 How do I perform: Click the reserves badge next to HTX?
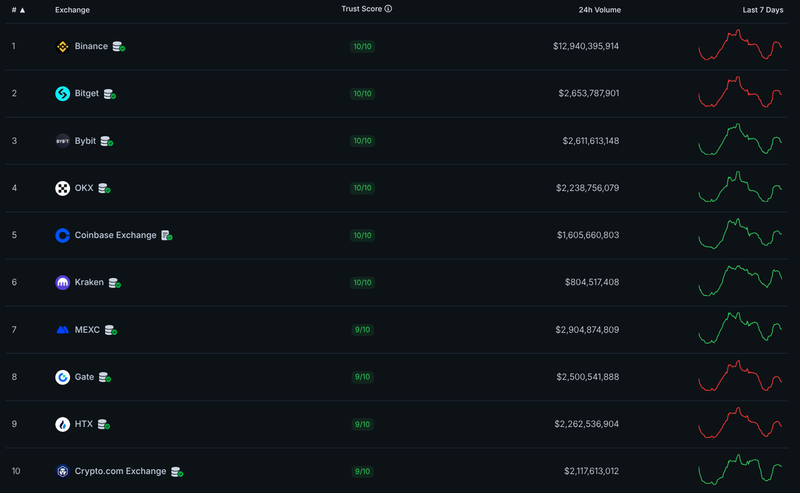click(x=104, y=425)
